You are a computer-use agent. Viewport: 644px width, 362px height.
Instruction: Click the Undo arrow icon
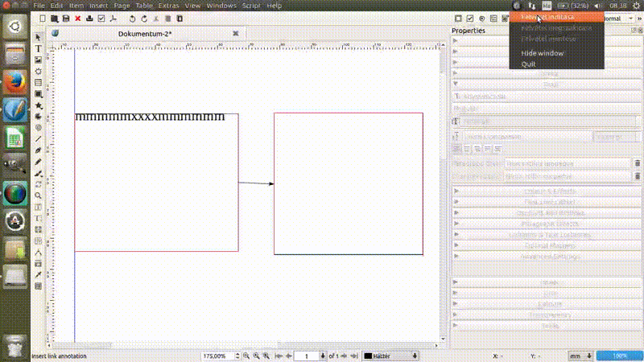click(x=132, y=18)
